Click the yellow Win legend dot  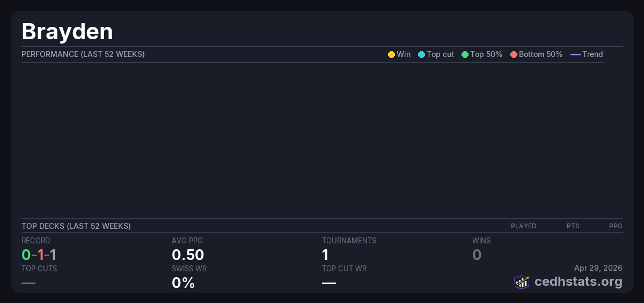tap(391, 55)
